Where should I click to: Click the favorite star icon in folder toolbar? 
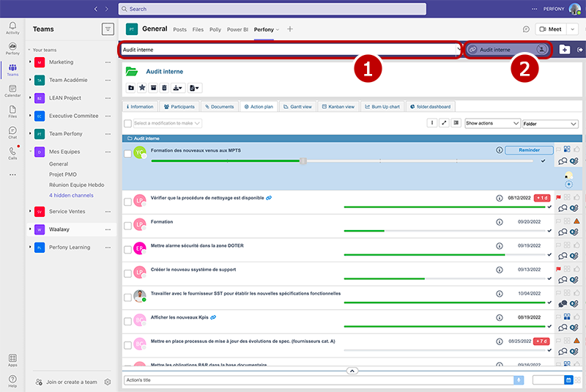tap(142, 88)
